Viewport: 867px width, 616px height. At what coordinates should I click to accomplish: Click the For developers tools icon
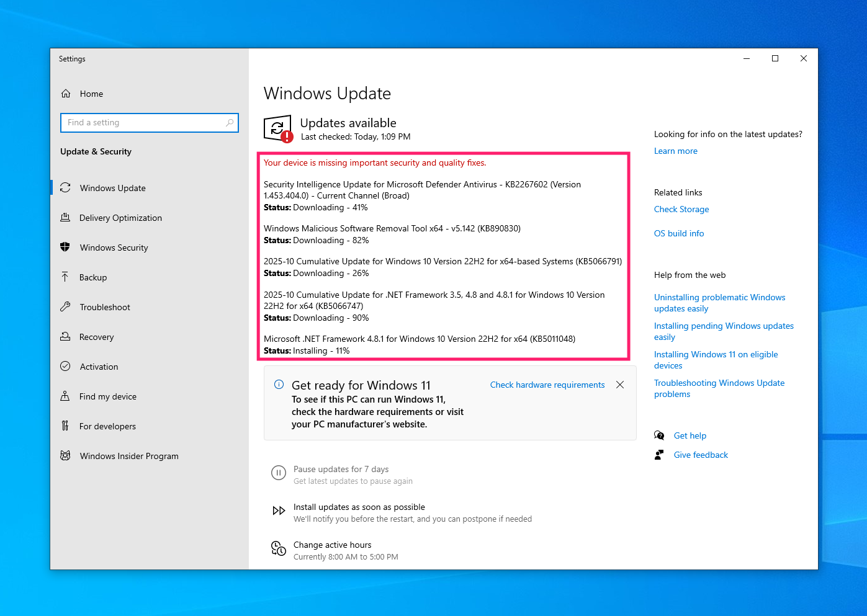tap(65, 426)
